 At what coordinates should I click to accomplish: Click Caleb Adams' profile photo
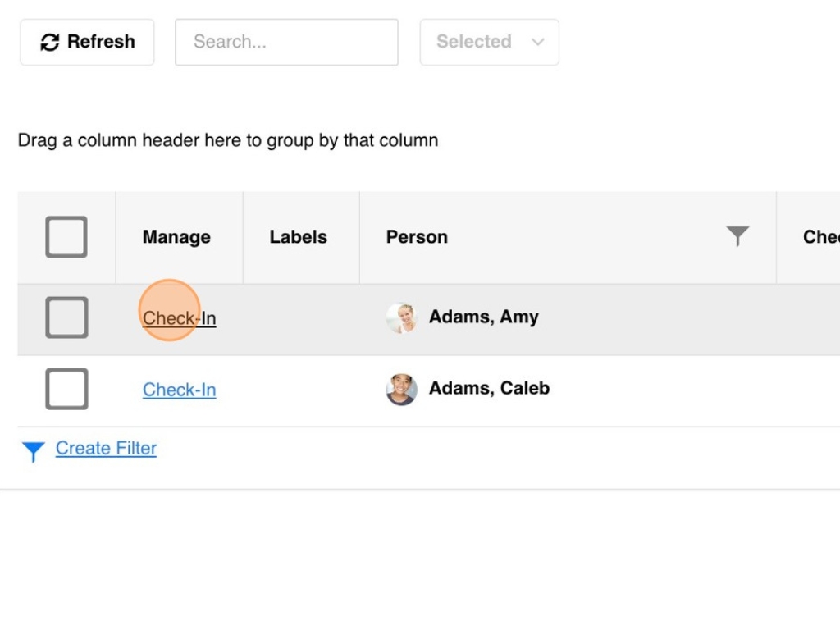pos(401,389)
